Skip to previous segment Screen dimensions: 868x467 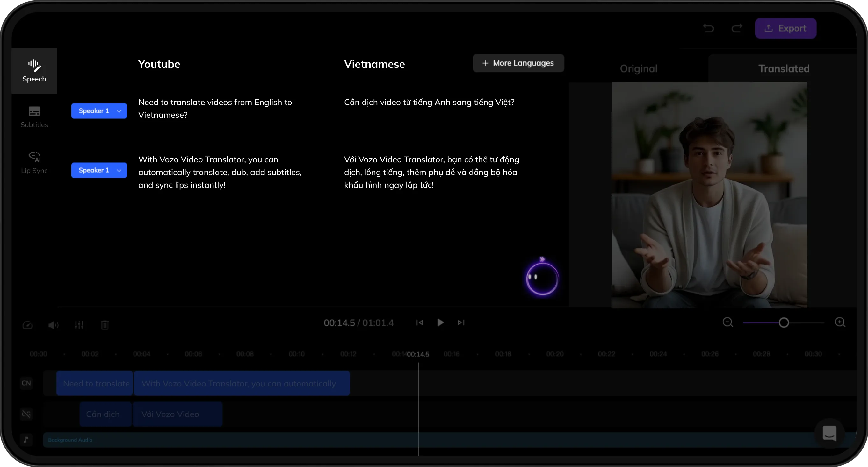click(x=420, y=322)
